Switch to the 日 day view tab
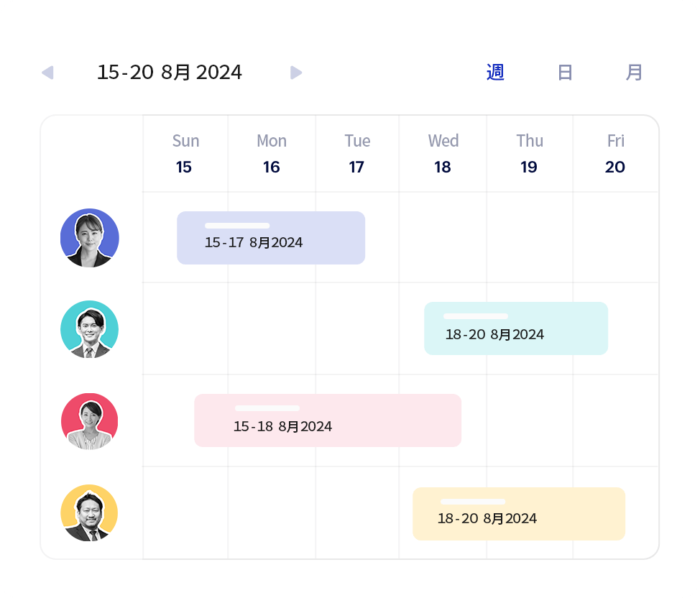 click(x=565, y=73)
